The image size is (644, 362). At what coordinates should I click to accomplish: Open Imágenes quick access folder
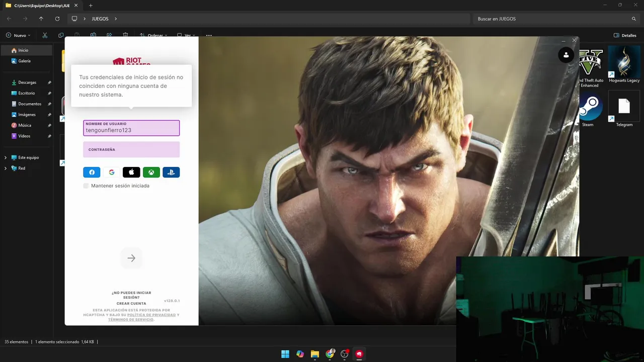(x=27, y=115)
